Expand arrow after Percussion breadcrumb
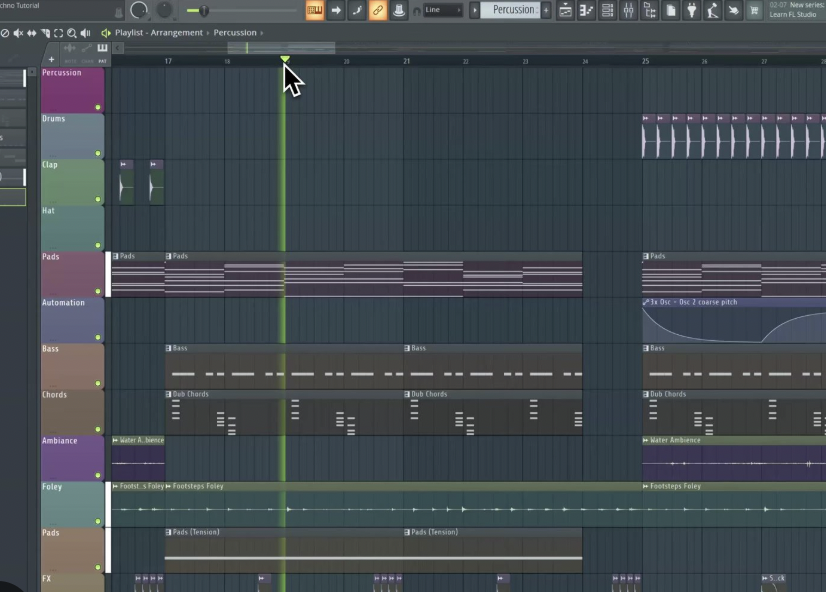 (x=262, y=33)
